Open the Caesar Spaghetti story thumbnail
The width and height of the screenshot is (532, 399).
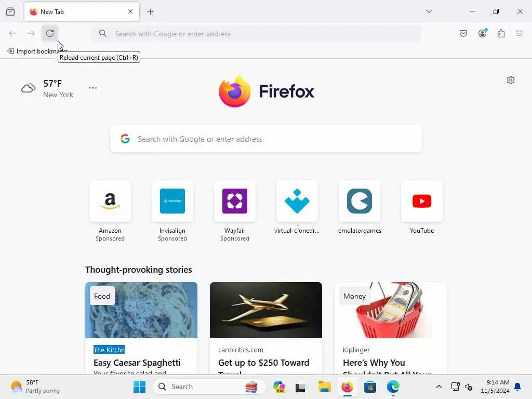141,310
